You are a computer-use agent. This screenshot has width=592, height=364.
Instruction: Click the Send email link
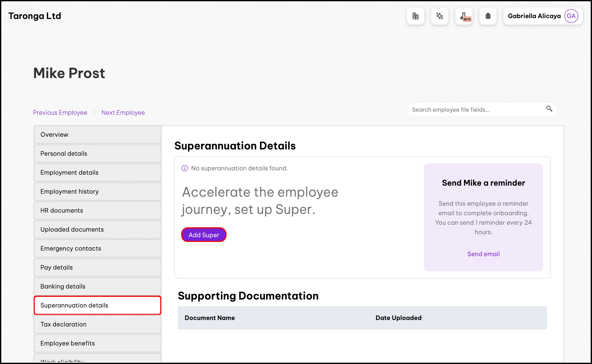point(483,254)
